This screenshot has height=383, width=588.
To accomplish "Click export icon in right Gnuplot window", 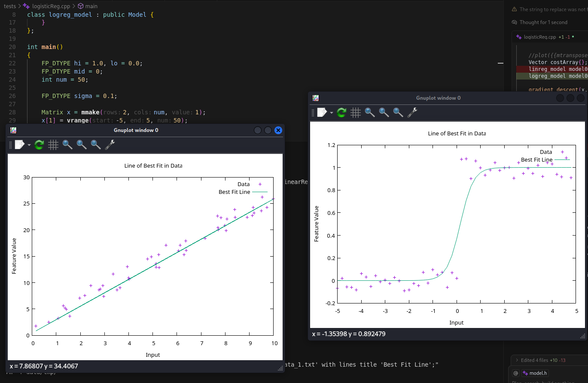I will click(322, 113).
